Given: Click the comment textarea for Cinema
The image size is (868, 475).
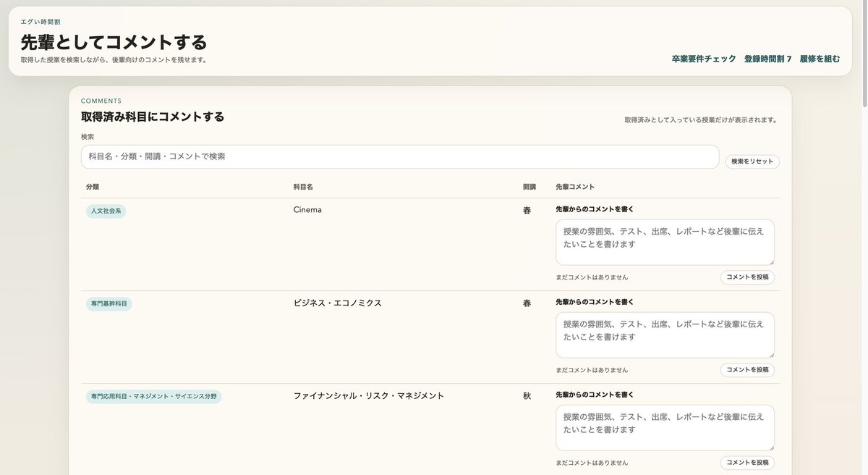Looking at the screenshot, I should (664, 242).
